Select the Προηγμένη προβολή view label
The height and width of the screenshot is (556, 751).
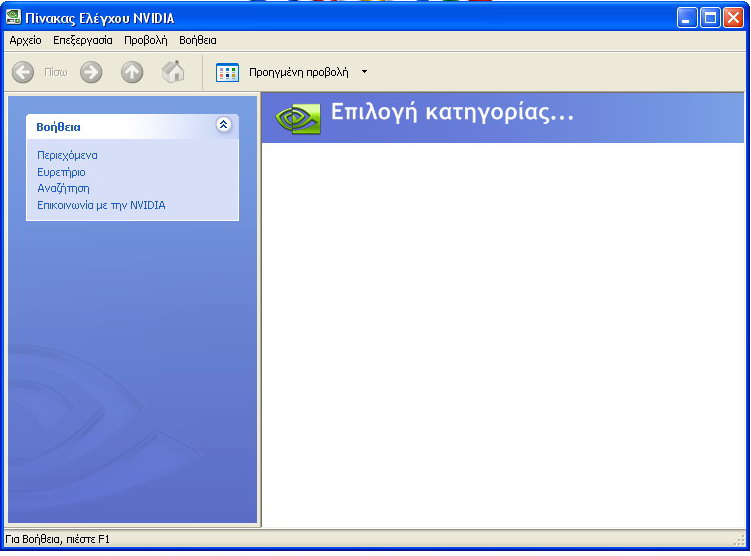pos(298,72)
